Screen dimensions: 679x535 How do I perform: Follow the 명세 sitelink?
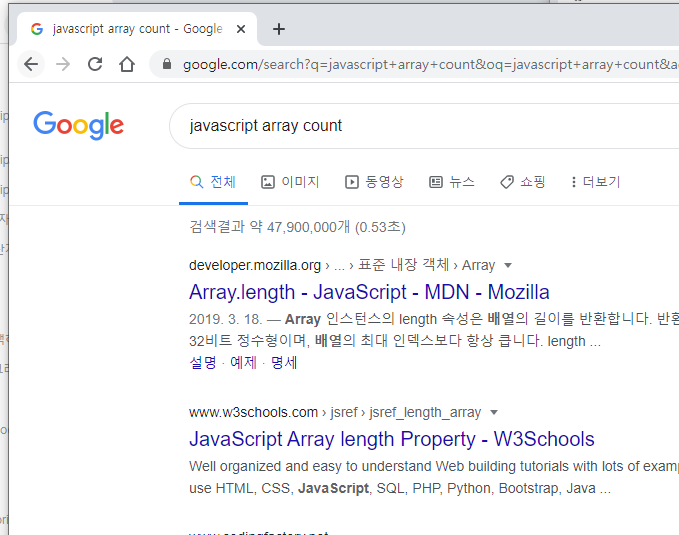pos(284,363)
